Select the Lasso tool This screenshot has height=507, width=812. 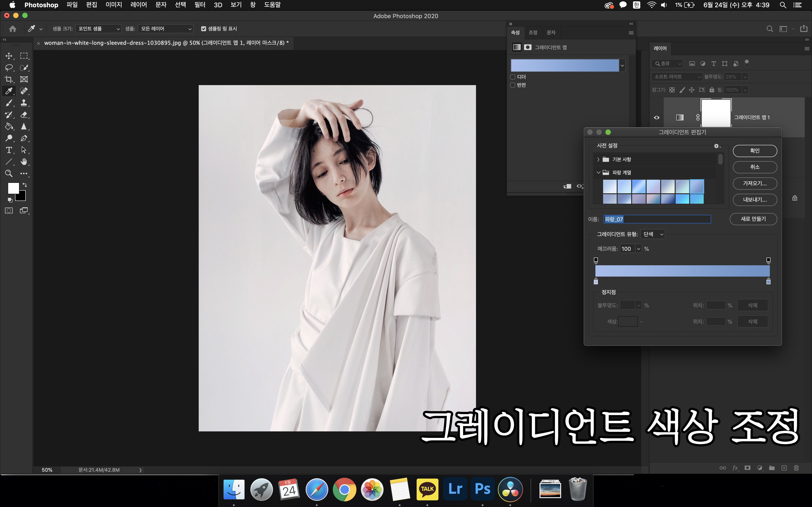pyautogui.click(x=9, y=67)
